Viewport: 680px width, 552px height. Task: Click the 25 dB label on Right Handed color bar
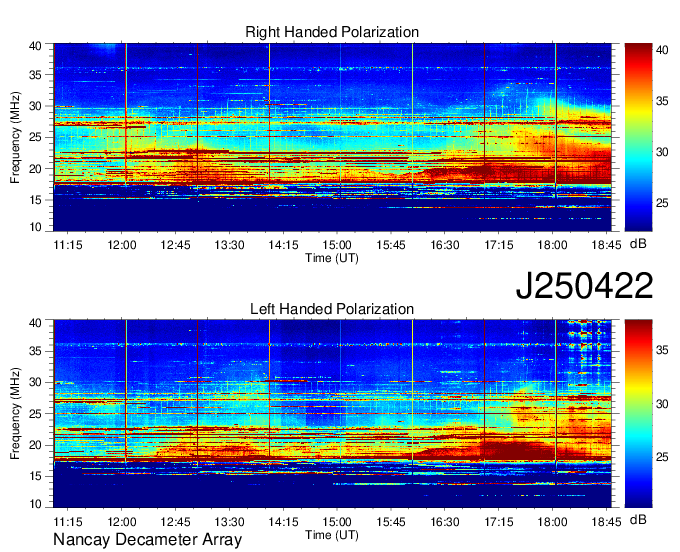tap(662, 203)
